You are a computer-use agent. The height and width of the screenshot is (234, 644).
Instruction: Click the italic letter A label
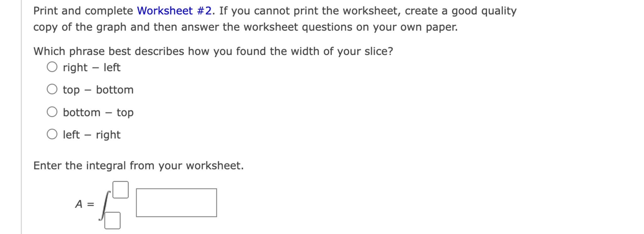(79, 204)
